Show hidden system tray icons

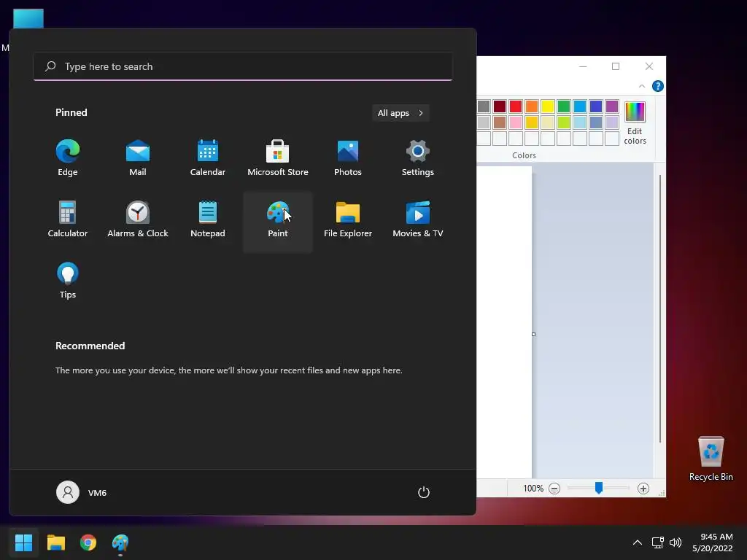click(638, 542)
